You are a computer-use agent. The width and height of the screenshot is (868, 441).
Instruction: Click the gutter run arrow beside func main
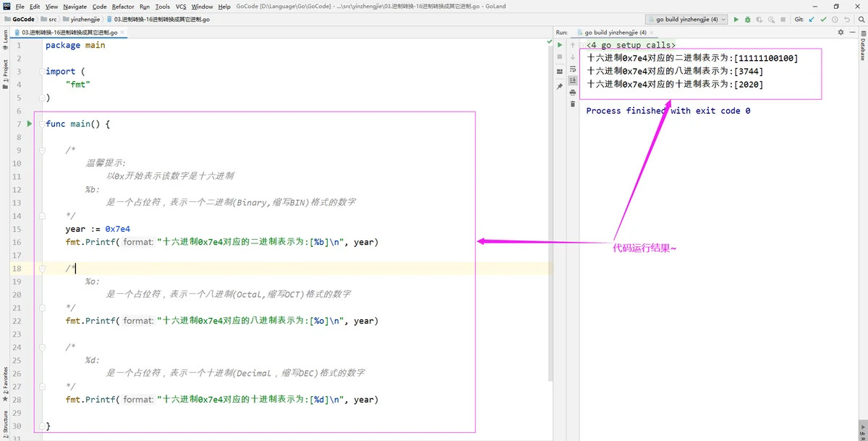coord(30,124)
